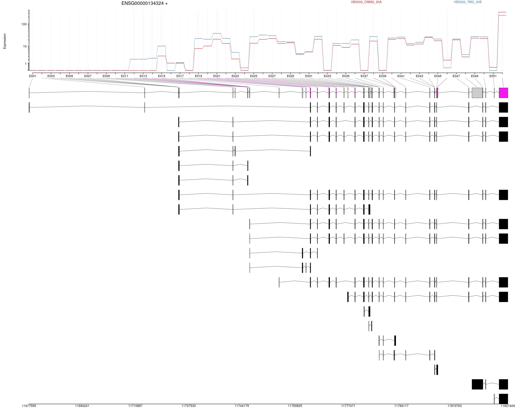Image resolution: width=532 pixels, height=410 pixels.
Task: Click genomic coordinate 11777471
Action: [348, 406]
